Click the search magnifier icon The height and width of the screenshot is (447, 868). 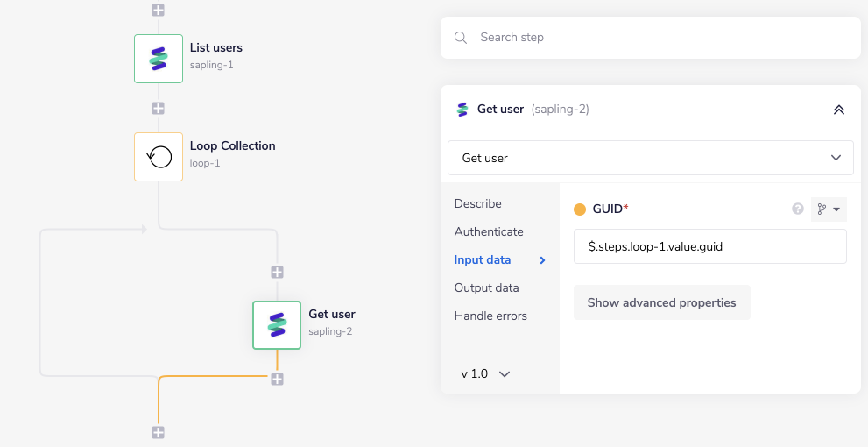tap(461, 38)
